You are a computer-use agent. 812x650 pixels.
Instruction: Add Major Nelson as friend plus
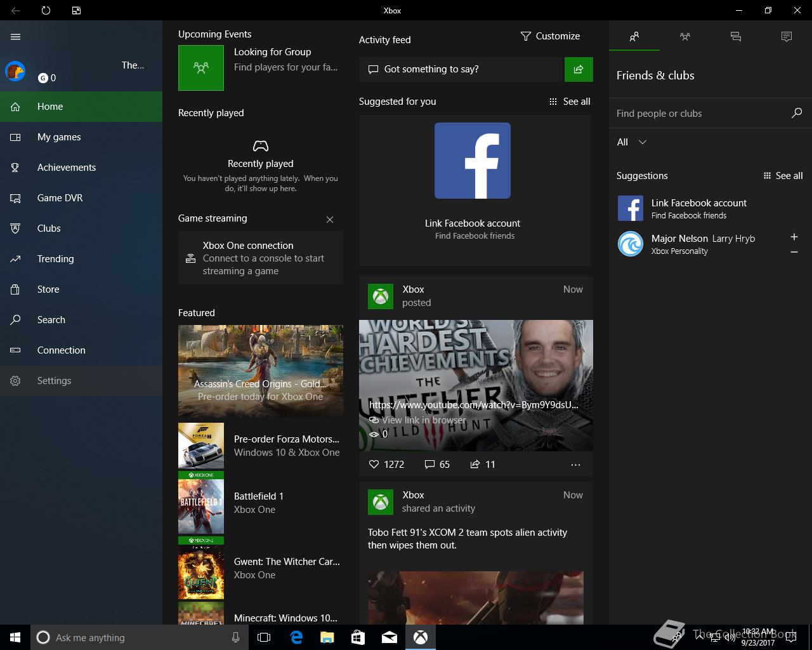794,237
